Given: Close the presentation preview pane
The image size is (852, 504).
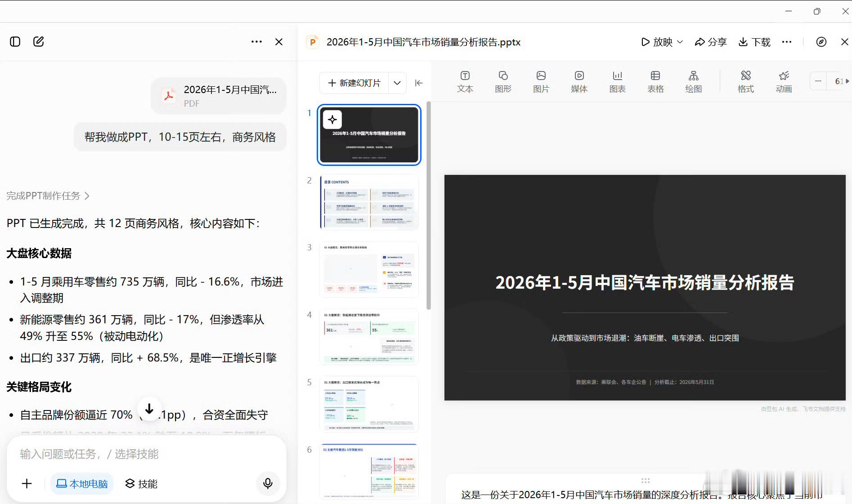Looking at the screenshot, I should (844, 42).
